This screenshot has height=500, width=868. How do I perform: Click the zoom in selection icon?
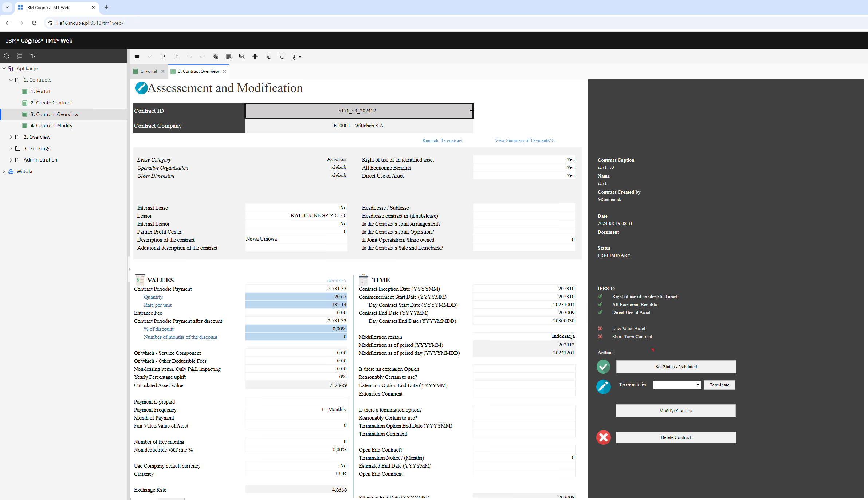[268, 56]
